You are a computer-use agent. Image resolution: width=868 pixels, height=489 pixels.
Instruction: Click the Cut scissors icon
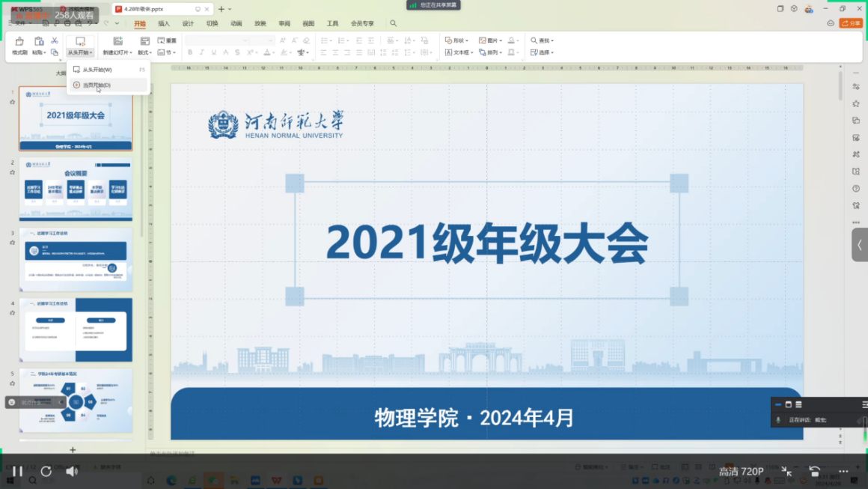(55, 40)
